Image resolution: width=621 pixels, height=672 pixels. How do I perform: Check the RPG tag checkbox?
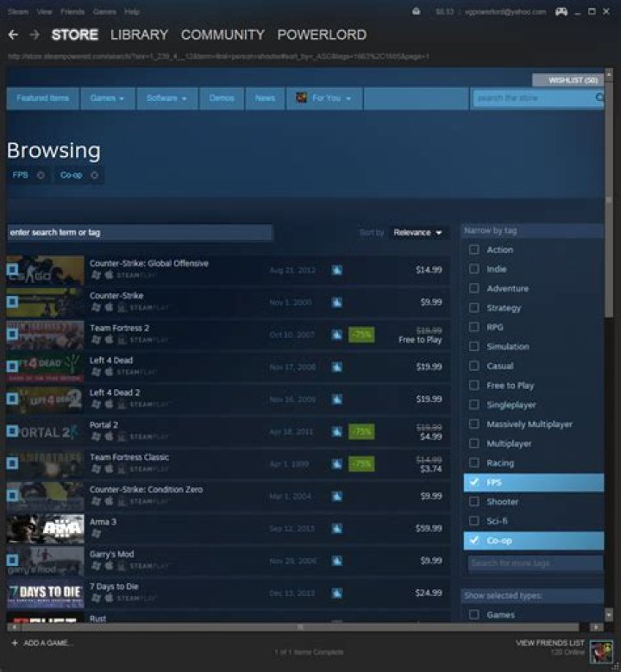pyautogui.click(x=474, y=327)
